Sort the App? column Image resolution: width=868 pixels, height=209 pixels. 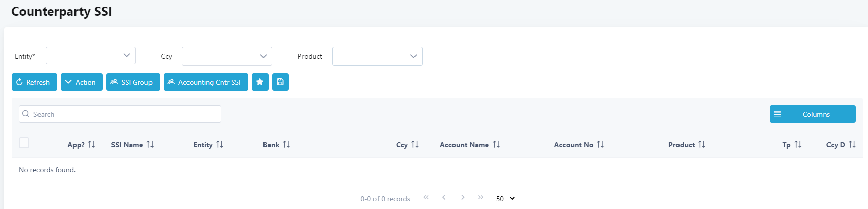pyautogui.click(x=92, y=145)
